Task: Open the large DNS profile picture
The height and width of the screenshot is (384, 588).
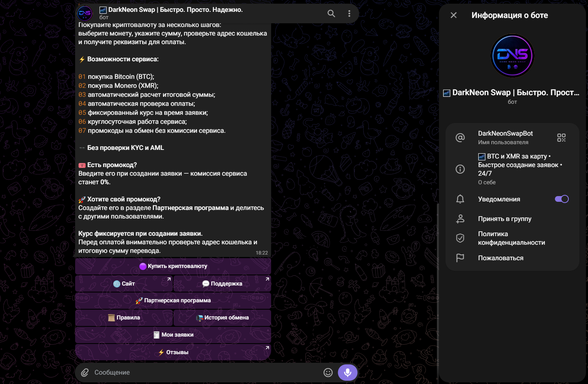Action: pyautogui.click(x=512, y=56)
